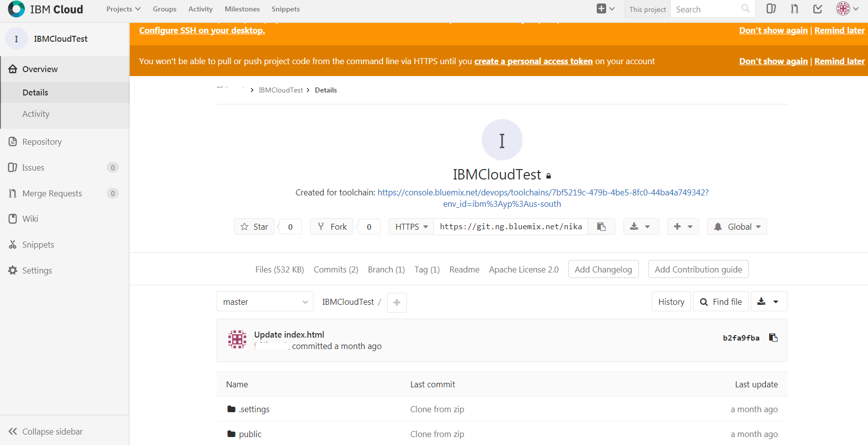Click the plus icon next to IBMCloudTest path
This screenshot has width=868, height=445.
click(397, 302)
